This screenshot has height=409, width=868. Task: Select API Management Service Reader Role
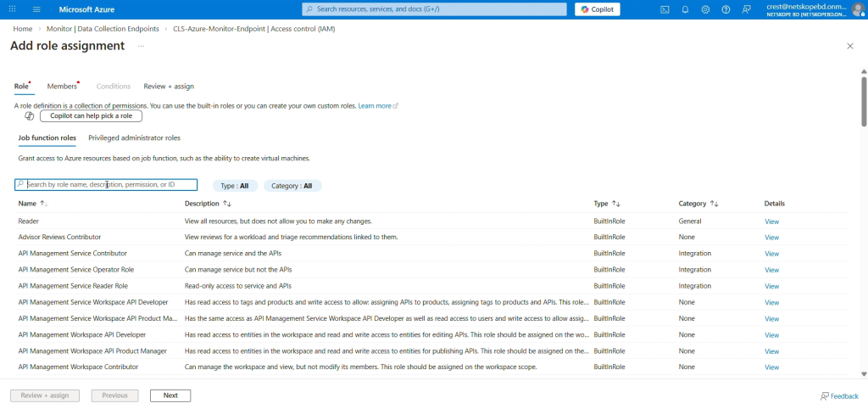[x=431, y=285]
